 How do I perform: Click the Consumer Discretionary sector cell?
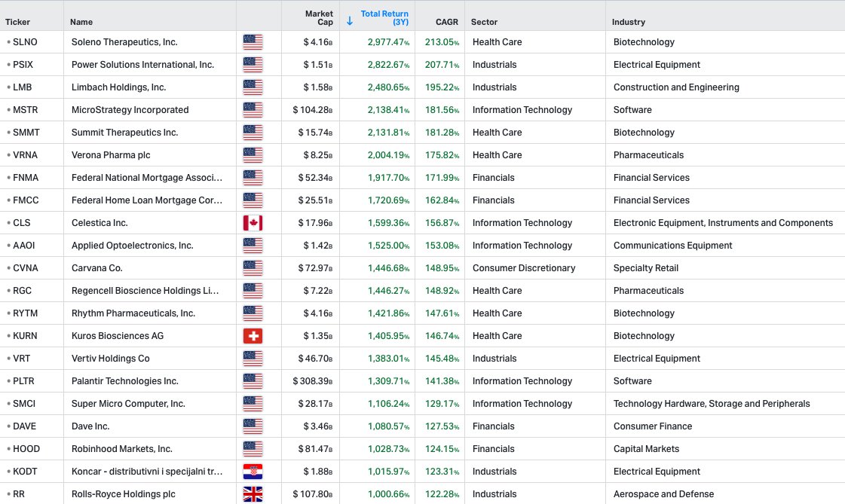tap(524, 268)
